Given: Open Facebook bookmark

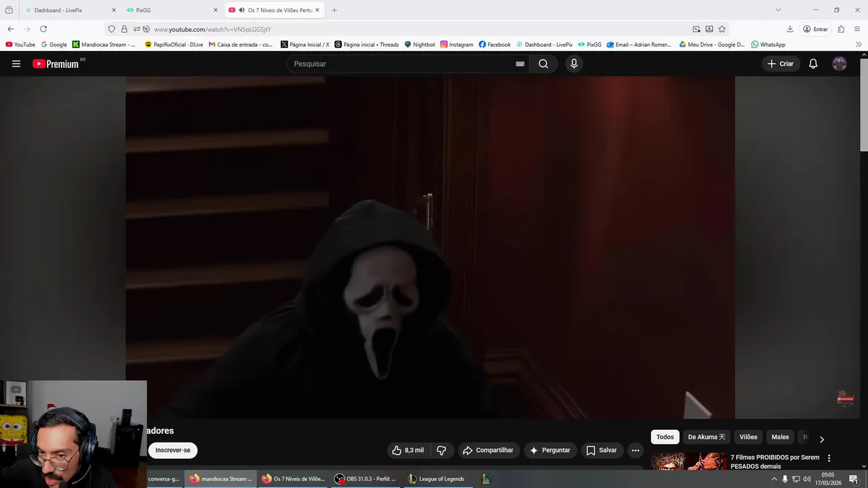Looking at the screenshot, I should coord(494,45).
